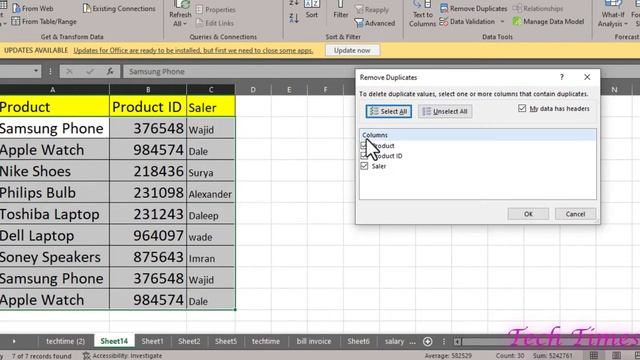Screen dimensions: 640x360
Task: Toggle the Saler column checkbox
Action: coord(364,166)
